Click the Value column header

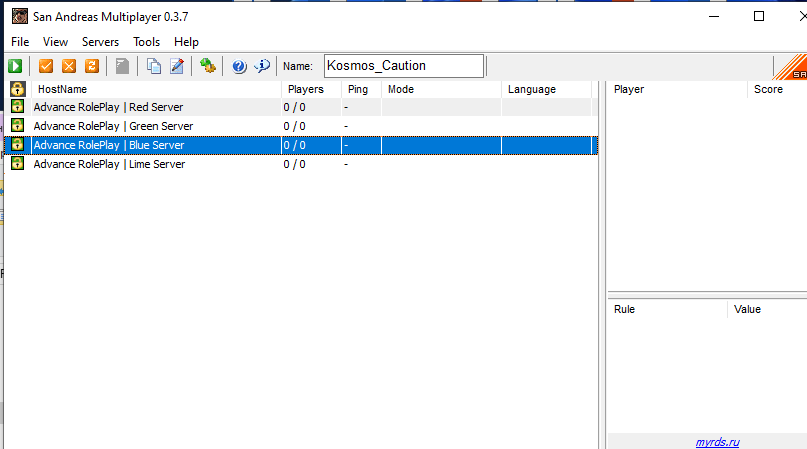click(x=767, y=309)
